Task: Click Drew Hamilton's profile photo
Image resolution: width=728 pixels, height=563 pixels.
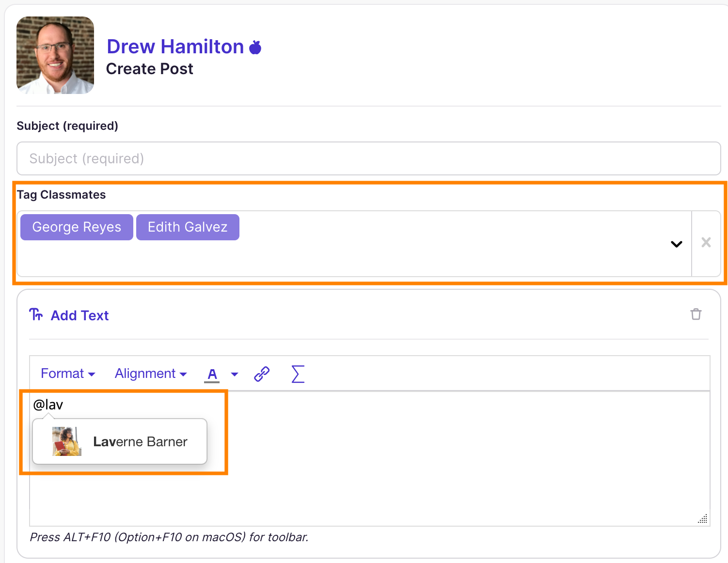Action: 55,55
